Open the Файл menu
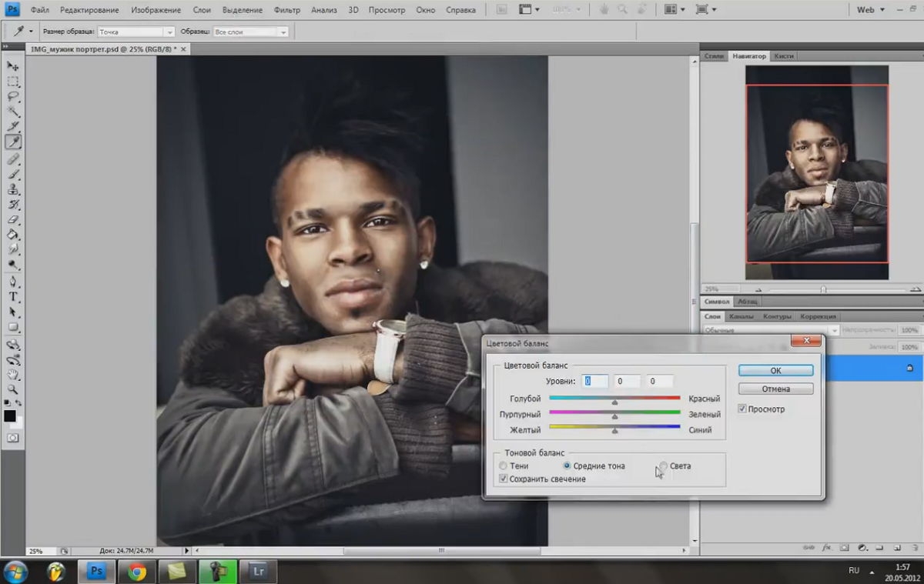The image size is (924, 584). [x=40, y=10]
